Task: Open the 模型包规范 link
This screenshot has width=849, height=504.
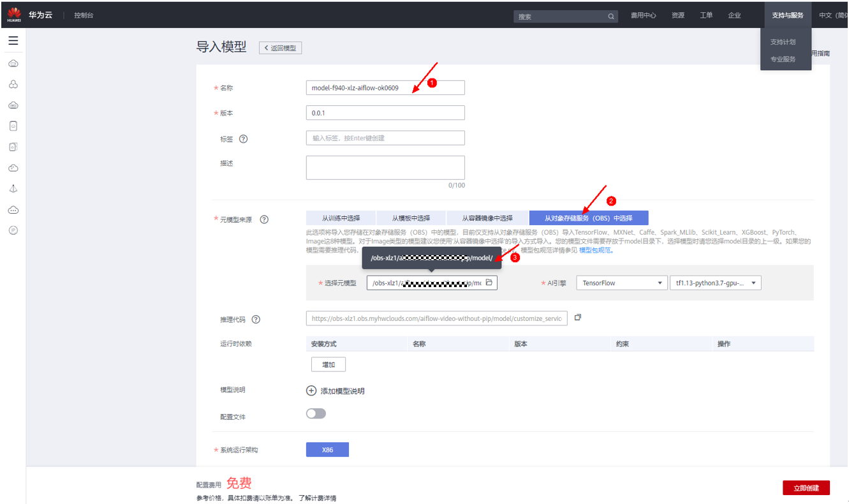Action: (x=595, y=250)
